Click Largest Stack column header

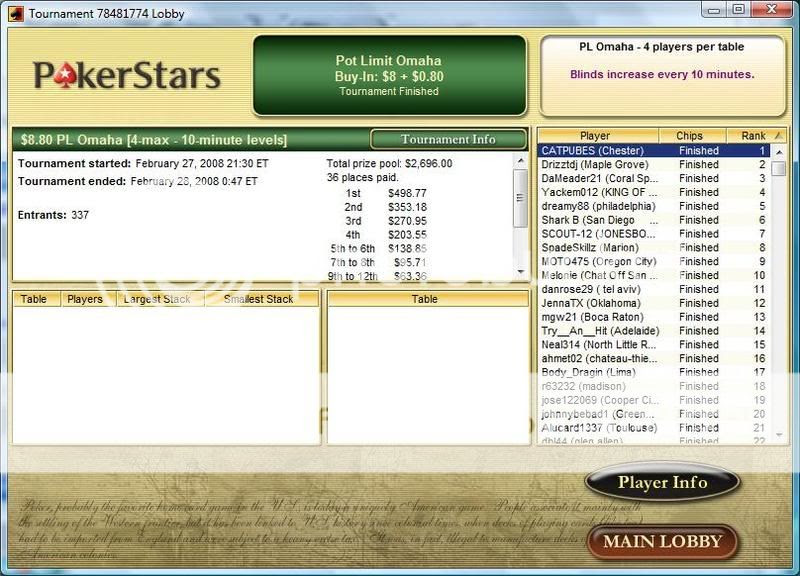point(160,299)
